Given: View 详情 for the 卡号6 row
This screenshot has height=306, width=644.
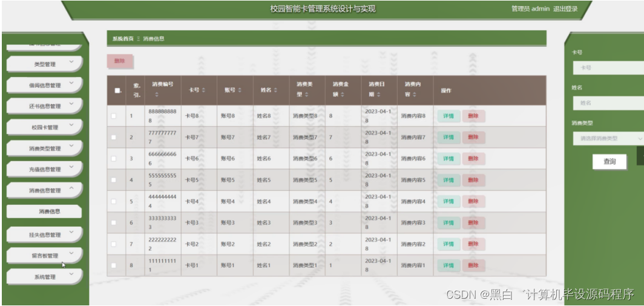Looking at the screenshot, I should point(448,159).
